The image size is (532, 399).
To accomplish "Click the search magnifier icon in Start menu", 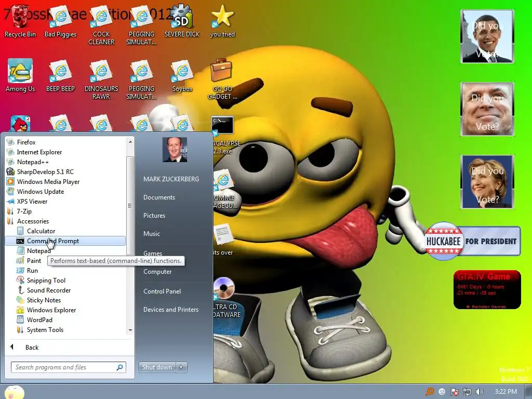I will pos(120,367).
